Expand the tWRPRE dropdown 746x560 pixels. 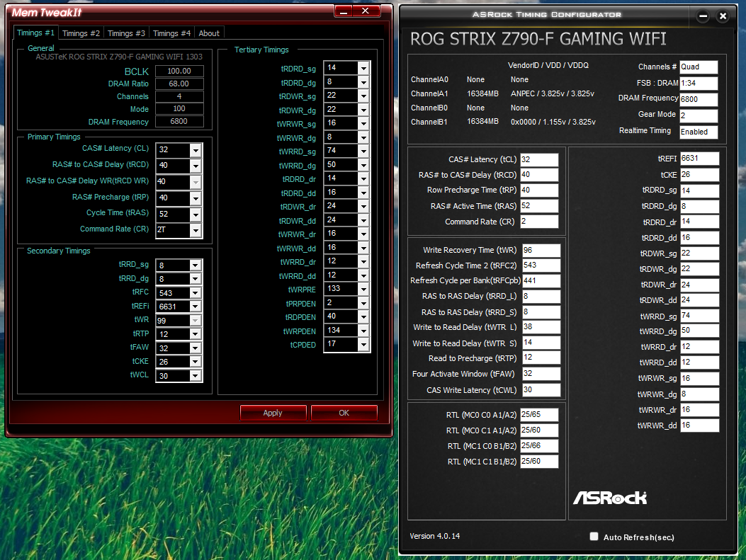coord(363,289)
